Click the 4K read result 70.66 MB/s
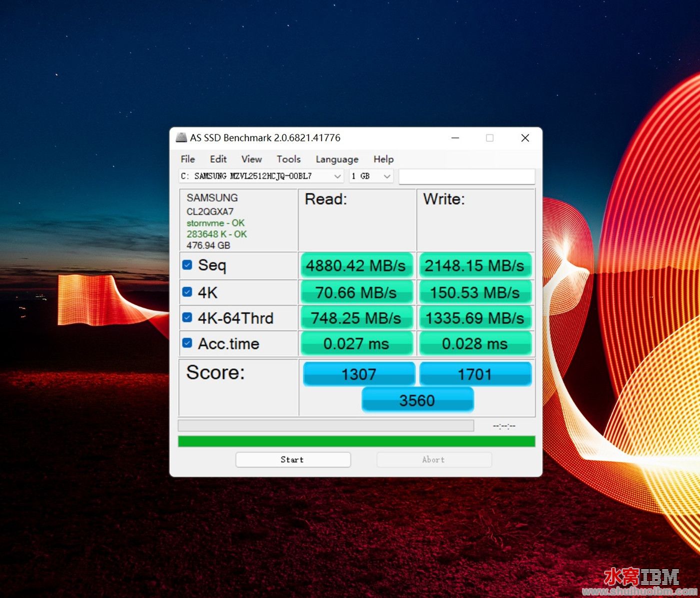Viewport: 700px width, 598px height. click(x=356, y=292)
